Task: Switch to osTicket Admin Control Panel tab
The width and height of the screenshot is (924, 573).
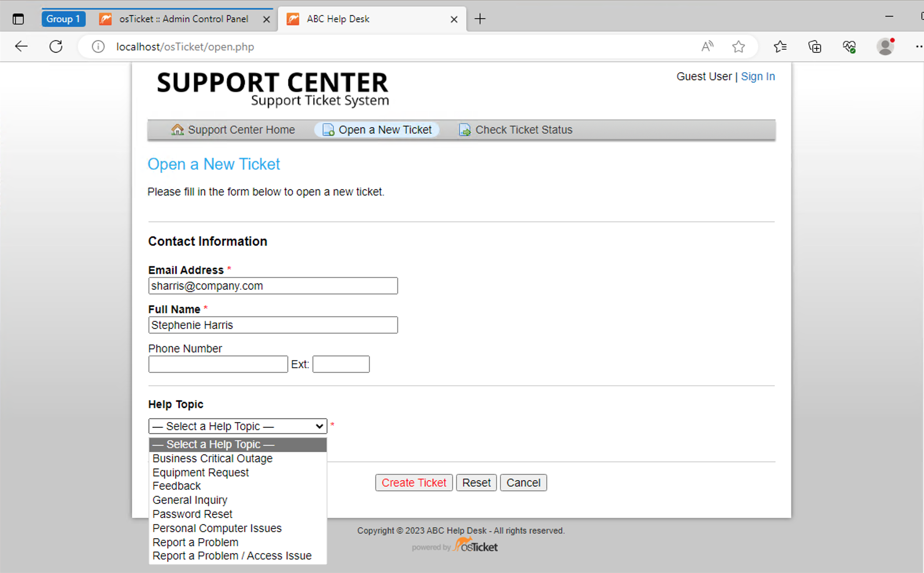Action: pos(183,19)
